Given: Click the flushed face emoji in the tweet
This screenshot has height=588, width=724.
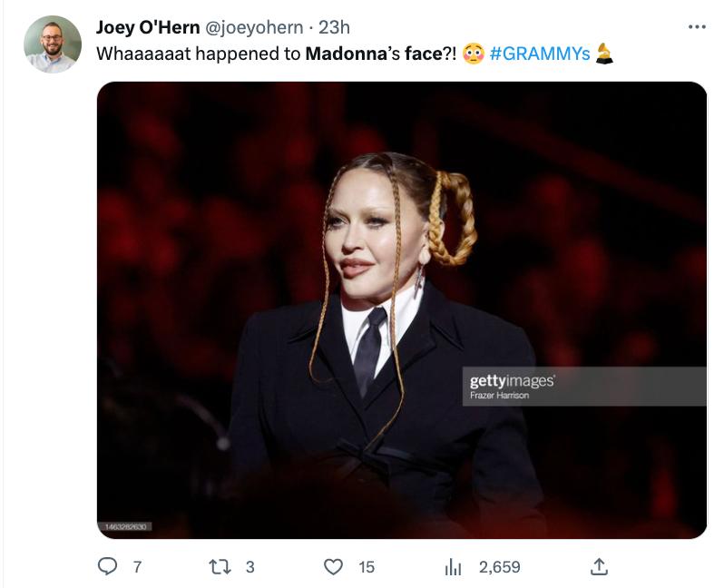Looking at the screenshot, I should (474, 54).
